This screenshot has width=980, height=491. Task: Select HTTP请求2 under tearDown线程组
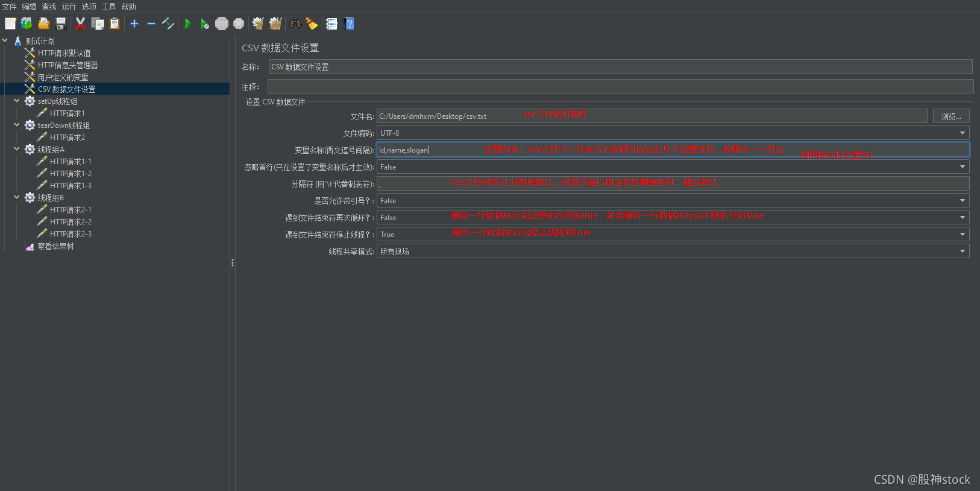tap(67, 137)
